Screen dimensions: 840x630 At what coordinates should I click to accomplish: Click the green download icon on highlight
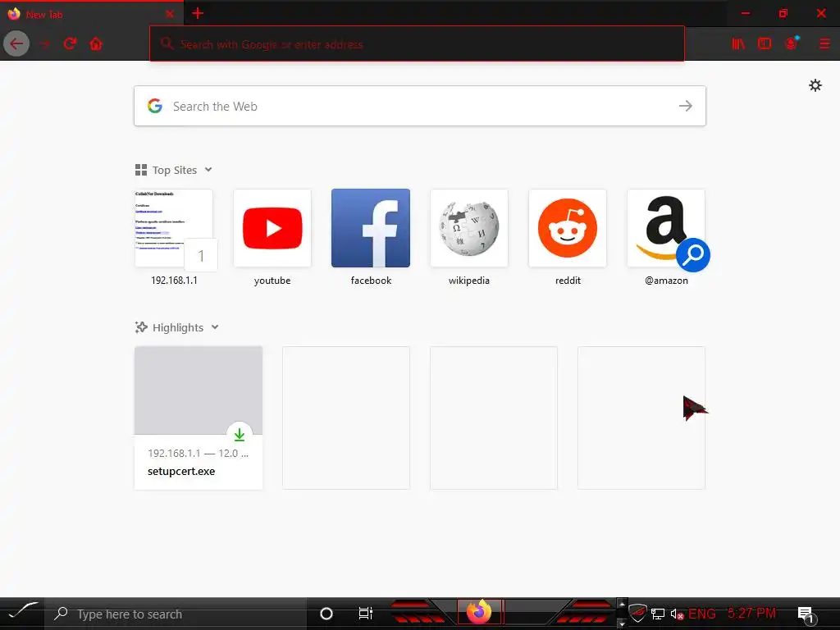click(x=240, y=435)
